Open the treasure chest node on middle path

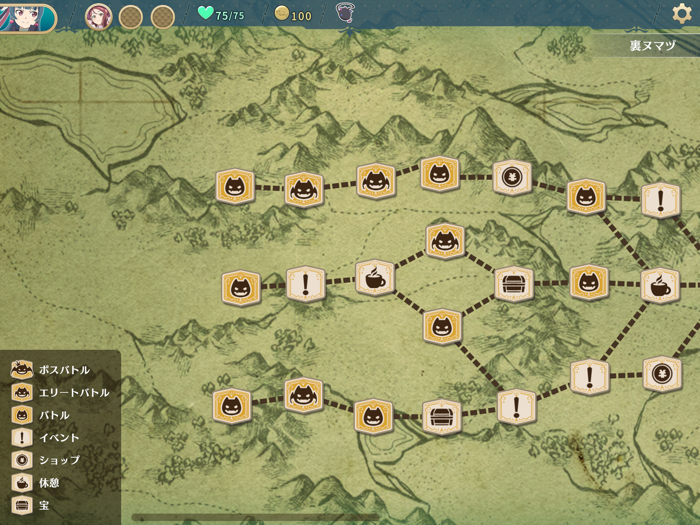click(x=514, y=284)
